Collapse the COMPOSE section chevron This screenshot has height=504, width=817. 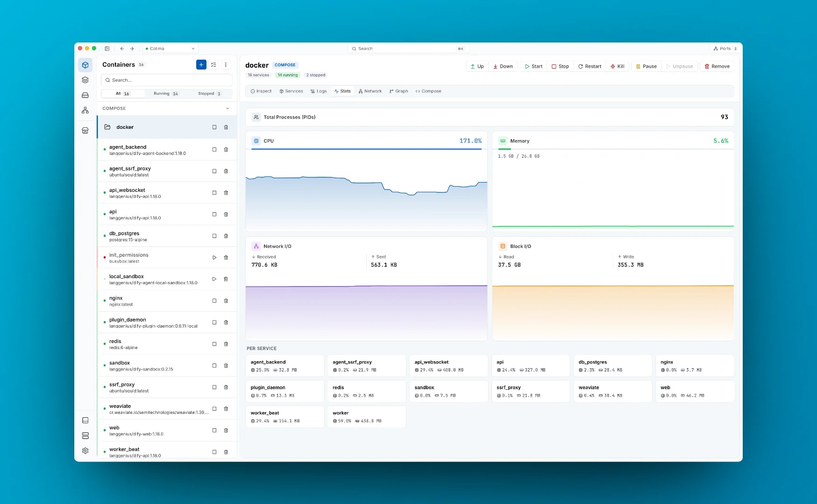(x=227, y=108)
